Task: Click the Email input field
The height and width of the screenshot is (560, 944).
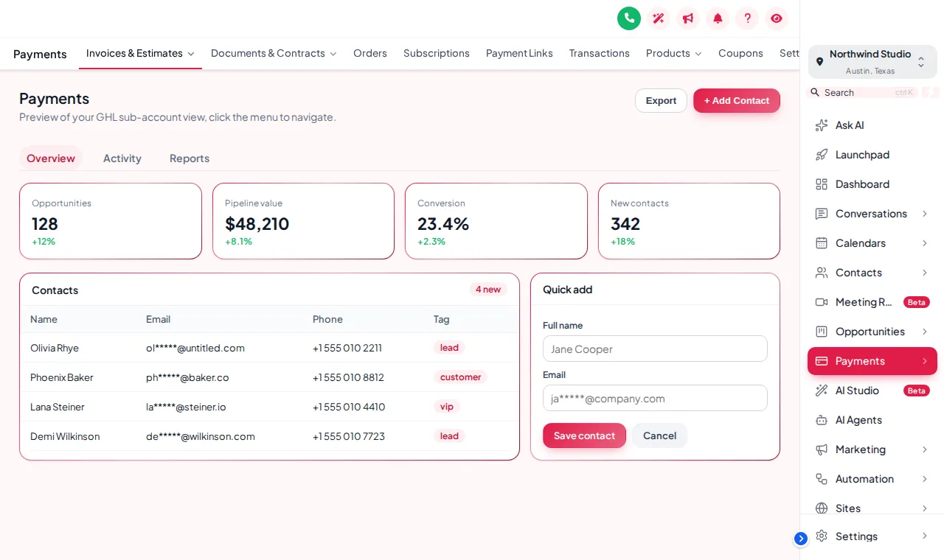Action: [x=655, y=398]
